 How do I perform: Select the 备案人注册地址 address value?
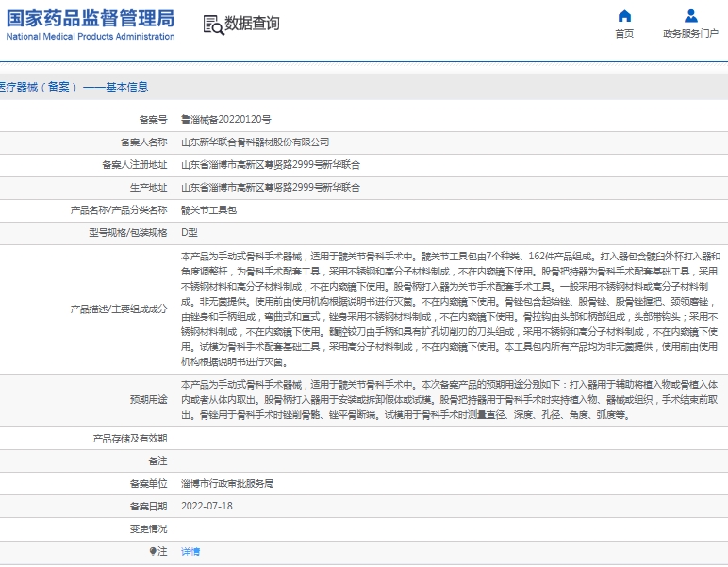click(x=271, y=165)
